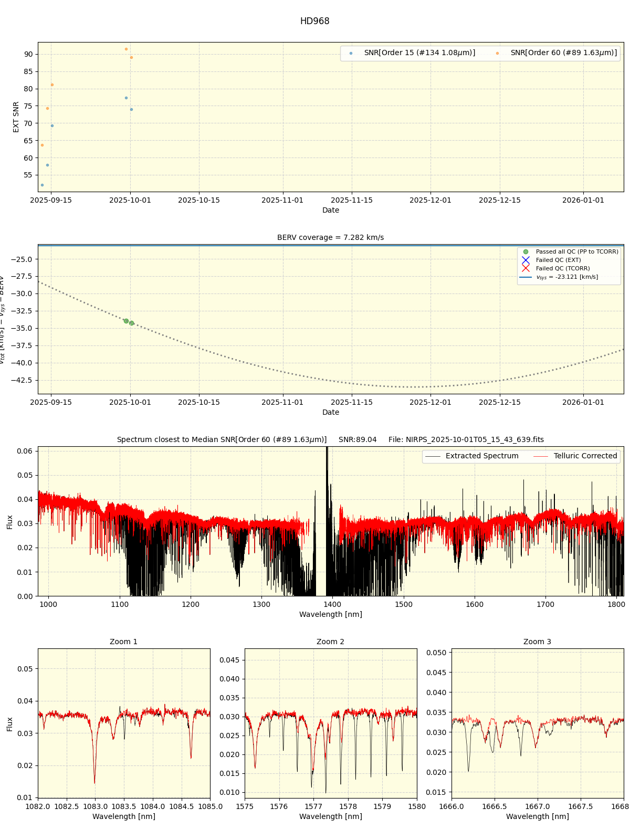630x840 pixels.
Task: Click the blue Order 15 legend marker
Action: click(x=351, y=53)
